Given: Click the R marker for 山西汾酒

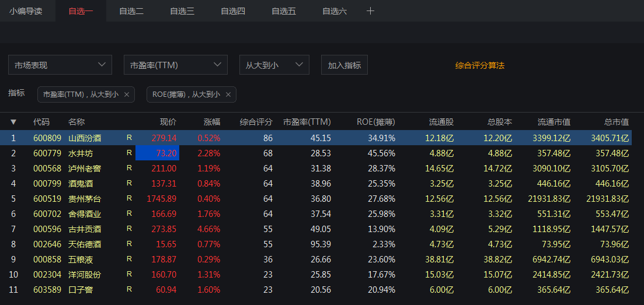Looking at the screenshot, I should 130,138.
